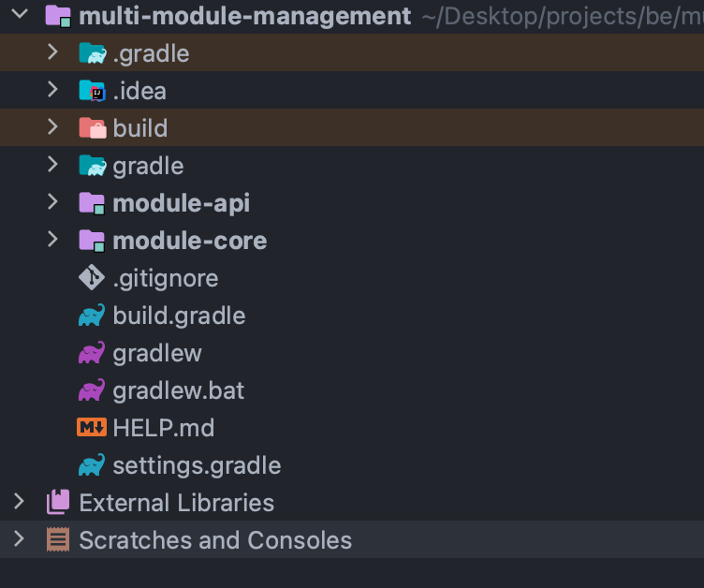
Task: Expand the gradle folder chevron
Action: click(52, 165)
